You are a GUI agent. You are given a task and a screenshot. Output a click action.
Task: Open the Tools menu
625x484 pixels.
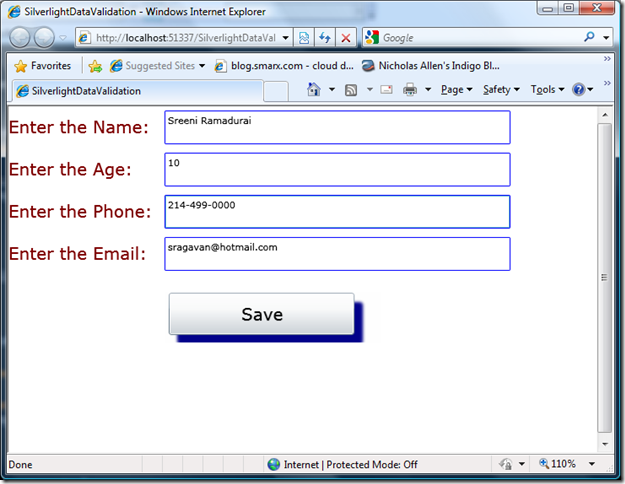click(548, 89)
